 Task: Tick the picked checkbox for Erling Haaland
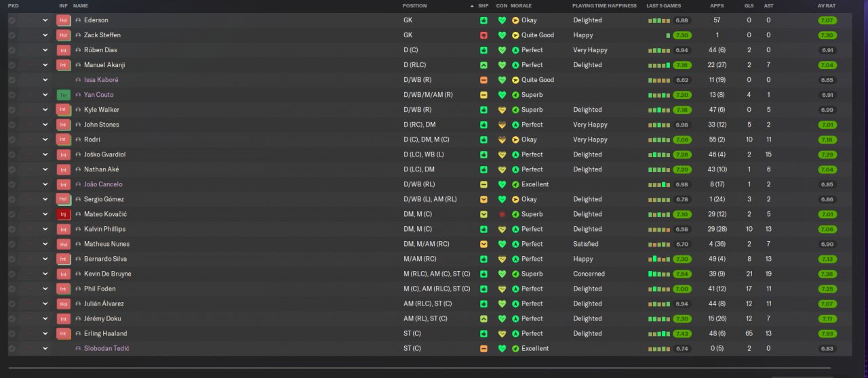click(12, 333)
